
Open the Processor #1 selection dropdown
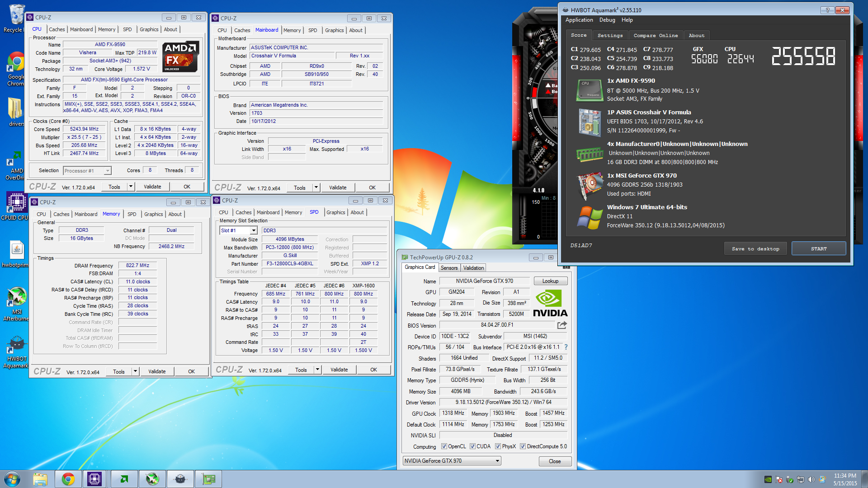pyautogui.click(x=87, y=171)
